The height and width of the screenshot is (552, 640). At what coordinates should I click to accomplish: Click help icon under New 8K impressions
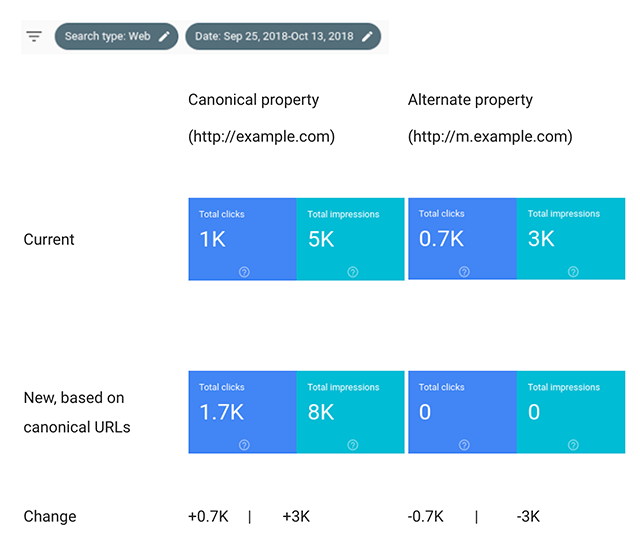click(x=352, y=445)
